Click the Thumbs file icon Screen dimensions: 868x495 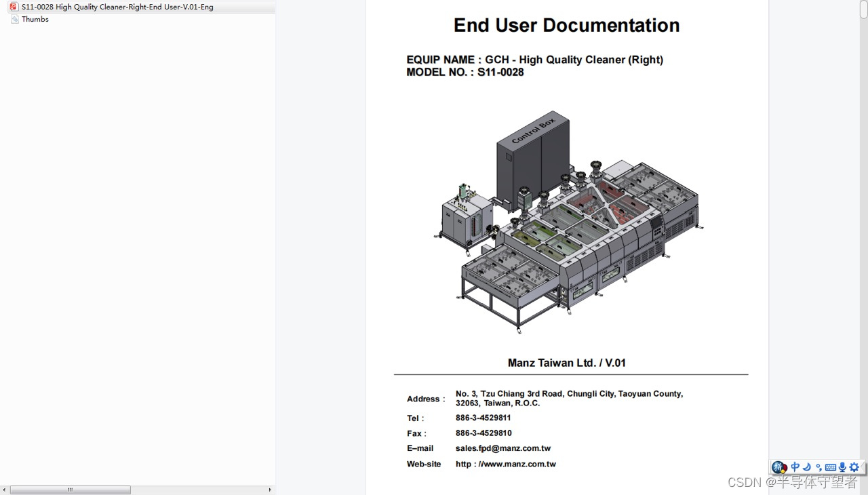14,19
